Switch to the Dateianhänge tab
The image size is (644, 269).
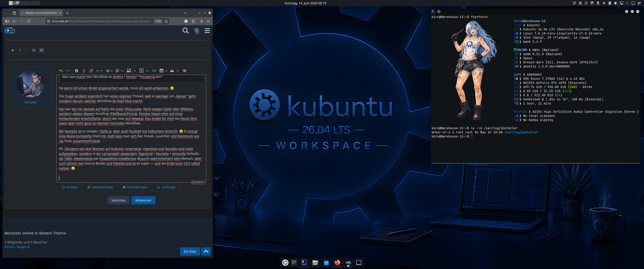(x=100, y=187)
